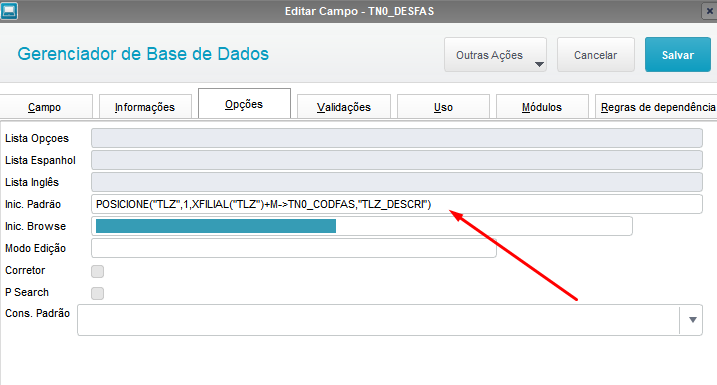
Task: Click the Lista Opçoes label
Action: pyautogui.click(x=37, y=139)
